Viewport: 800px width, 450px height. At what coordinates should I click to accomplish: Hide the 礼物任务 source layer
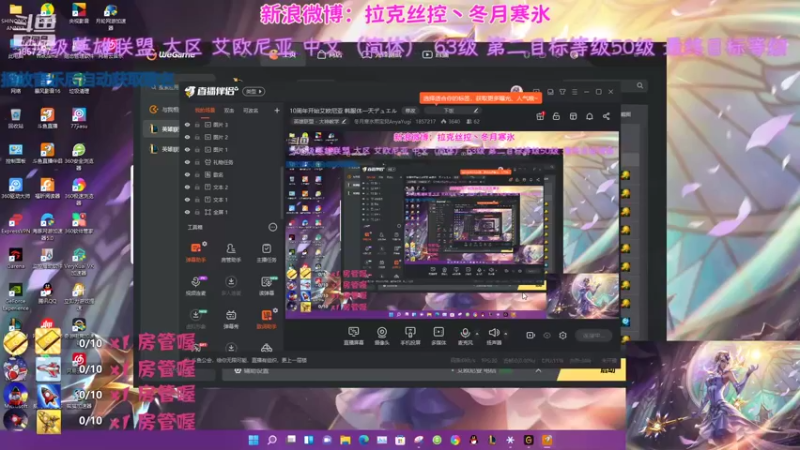pos(187,162)
